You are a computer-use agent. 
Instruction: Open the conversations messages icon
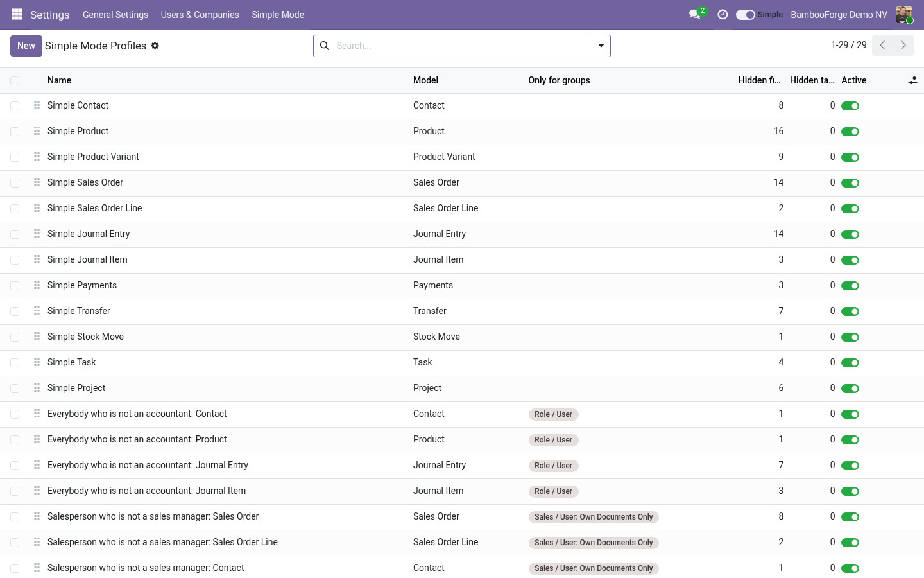pos(694,14)
